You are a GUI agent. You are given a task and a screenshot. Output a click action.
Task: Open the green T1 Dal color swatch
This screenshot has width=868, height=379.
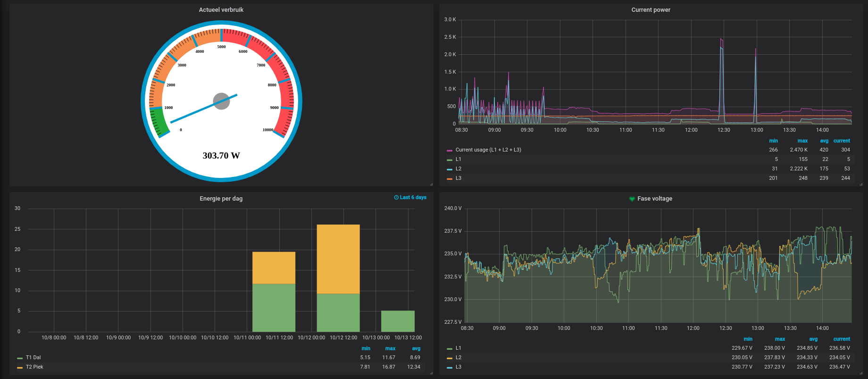[20, 358]
